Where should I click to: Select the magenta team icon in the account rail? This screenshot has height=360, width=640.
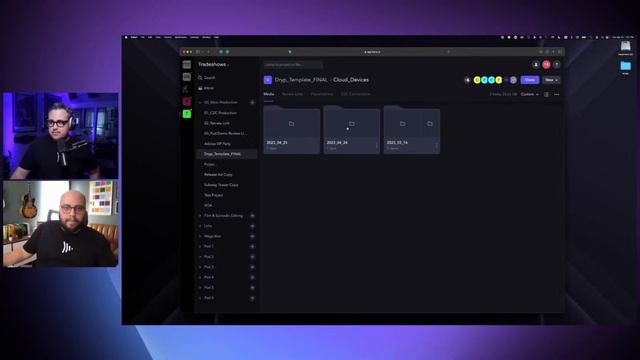click(187, 101)
